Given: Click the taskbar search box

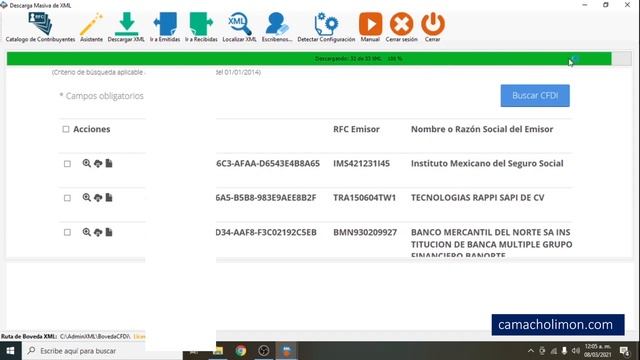Looking at the screenshot, I should [x=84, y=351].
